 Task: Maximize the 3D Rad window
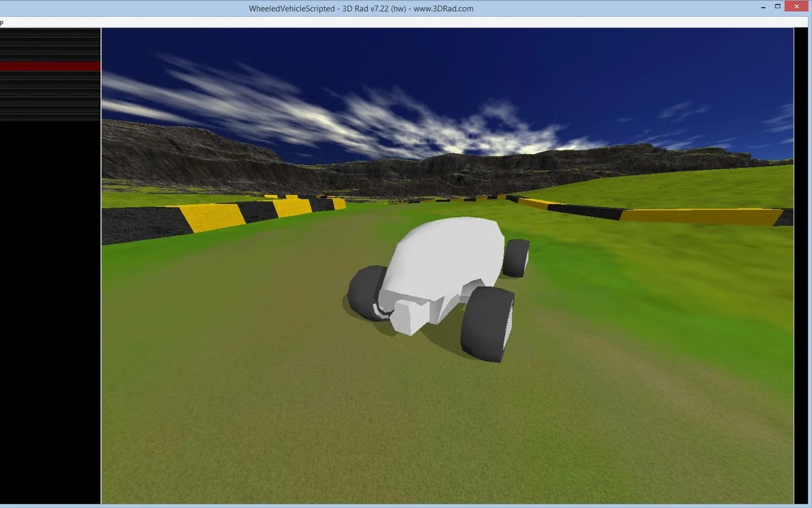click(777, 7)
